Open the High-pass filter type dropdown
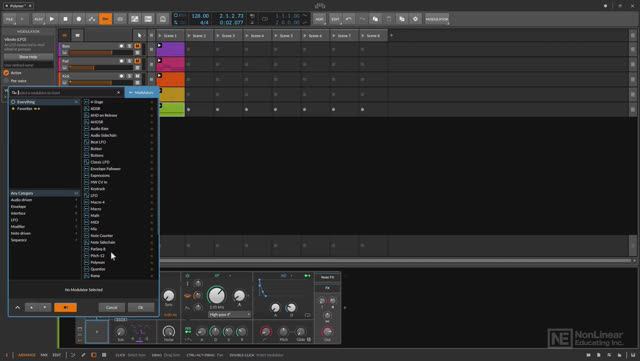 click(x=229, y=314)
